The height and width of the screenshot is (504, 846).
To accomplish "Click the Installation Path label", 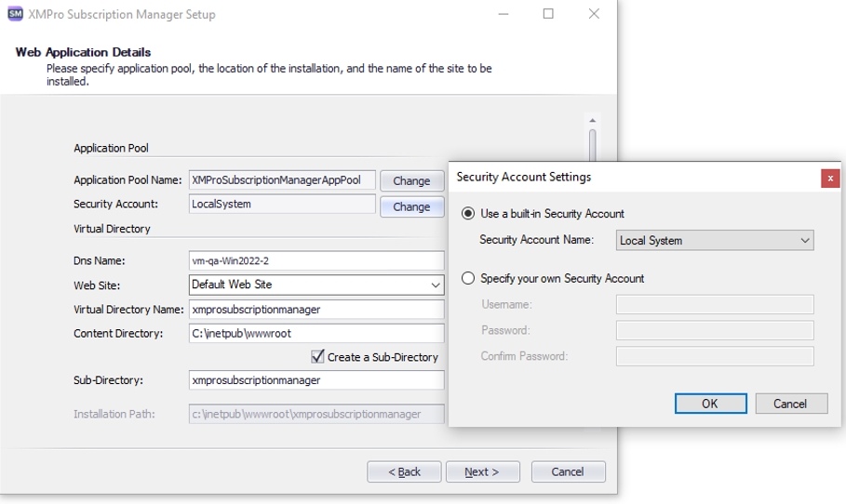I will click(x=114, y=414).
